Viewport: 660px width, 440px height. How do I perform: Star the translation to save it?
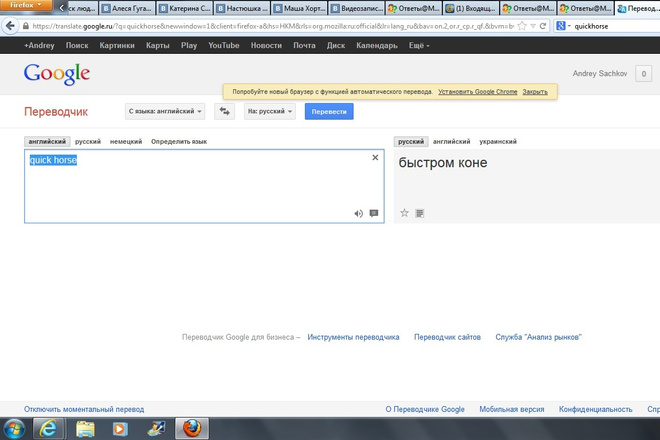pos(405,213)
